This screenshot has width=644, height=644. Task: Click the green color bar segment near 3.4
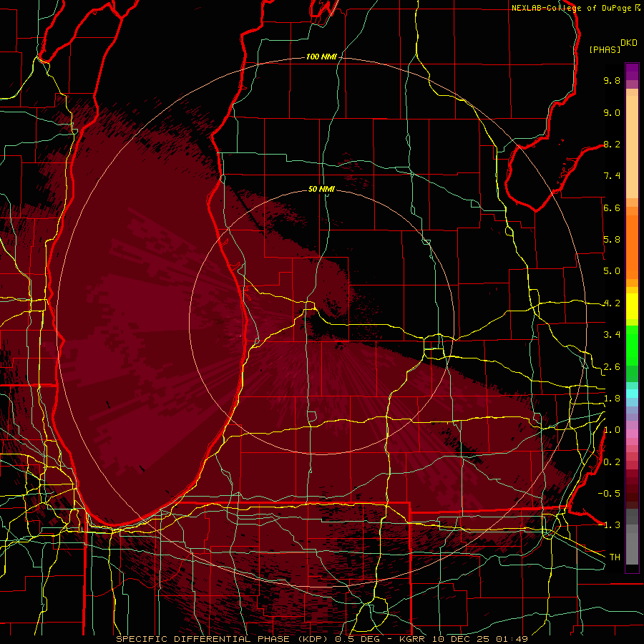[632, 345]
